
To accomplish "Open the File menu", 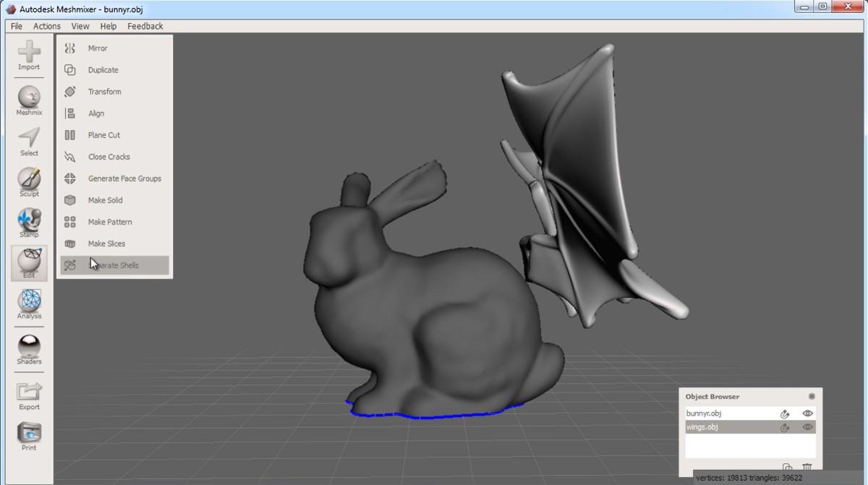I will [17, 26].
